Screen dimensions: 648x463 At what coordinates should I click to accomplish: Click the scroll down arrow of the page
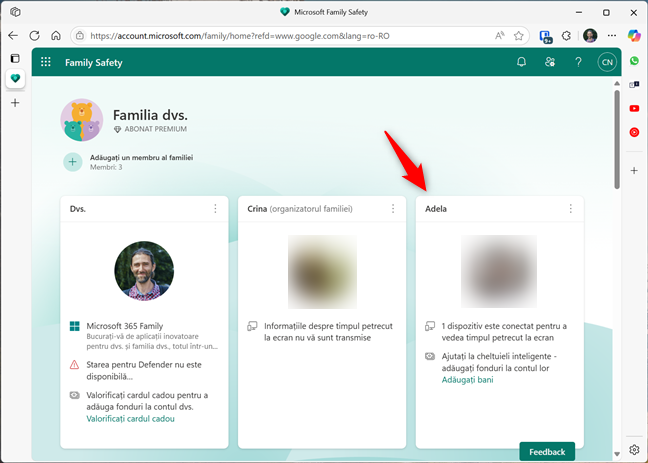pyautogui.click(x=617, y=454)
